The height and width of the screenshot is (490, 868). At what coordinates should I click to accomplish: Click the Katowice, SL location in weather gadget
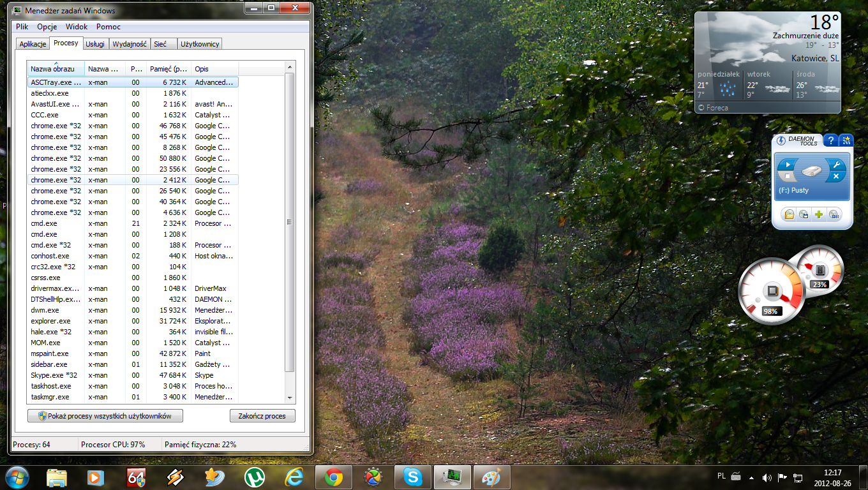815,59
